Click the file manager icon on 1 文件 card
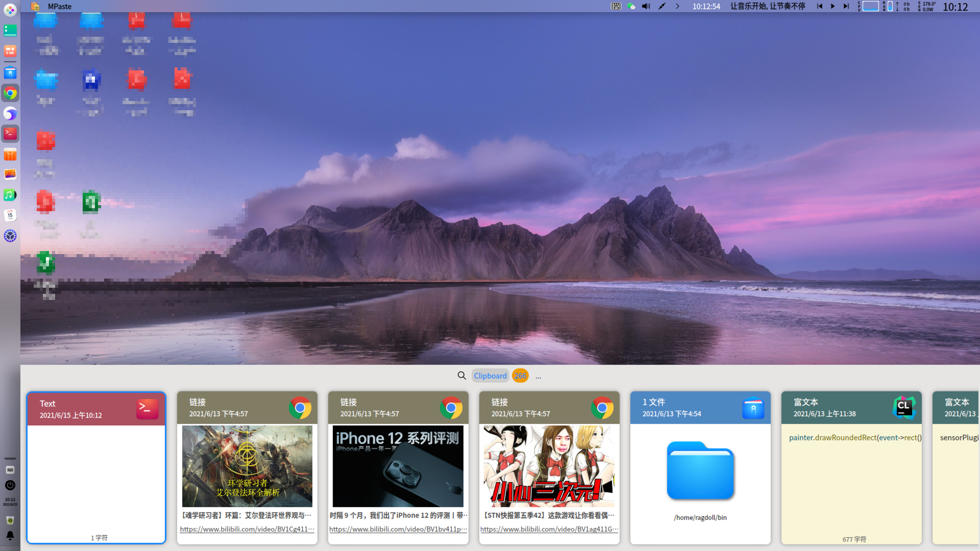 753,408
